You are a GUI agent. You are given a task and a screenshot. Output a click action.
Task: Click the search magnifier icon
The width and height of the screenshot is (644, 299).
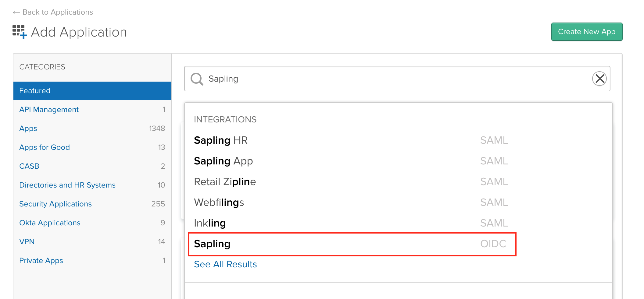click(x=197, y=79)
